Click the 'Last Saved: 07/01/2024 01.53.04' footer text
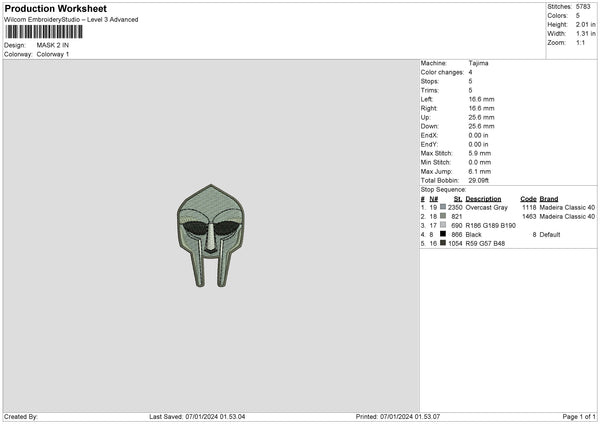This screenshot has height=424, width=600. coord(197,416)
